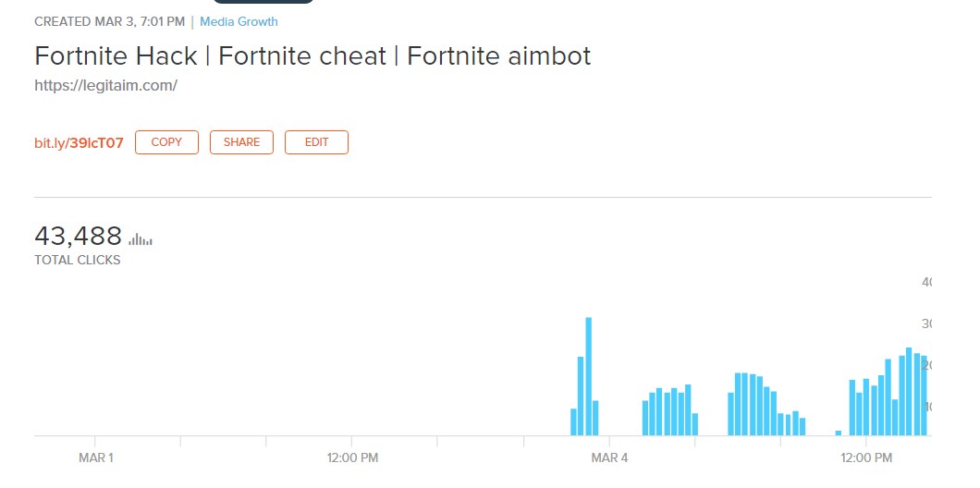
Task: Click the TOTAL CLICKS label
Action: pyautogui.click(x=78, y=261)
